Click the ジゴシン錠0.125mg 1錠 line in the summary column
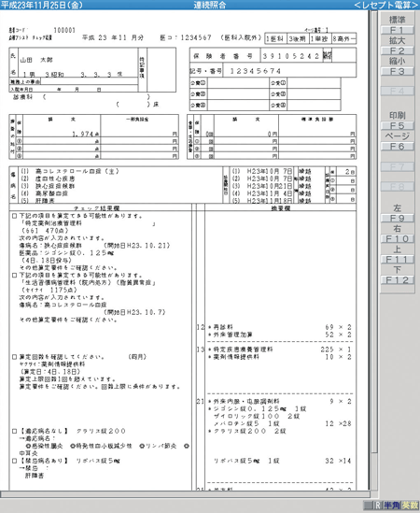420x513 pixels. [x=258, y=409]
